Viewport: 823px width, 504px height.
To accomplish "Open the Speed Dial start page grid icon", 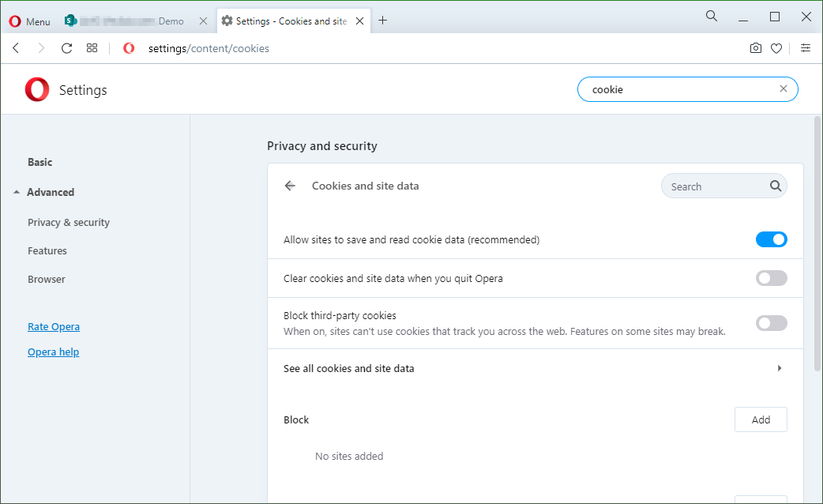I will (x=92, y=48).
